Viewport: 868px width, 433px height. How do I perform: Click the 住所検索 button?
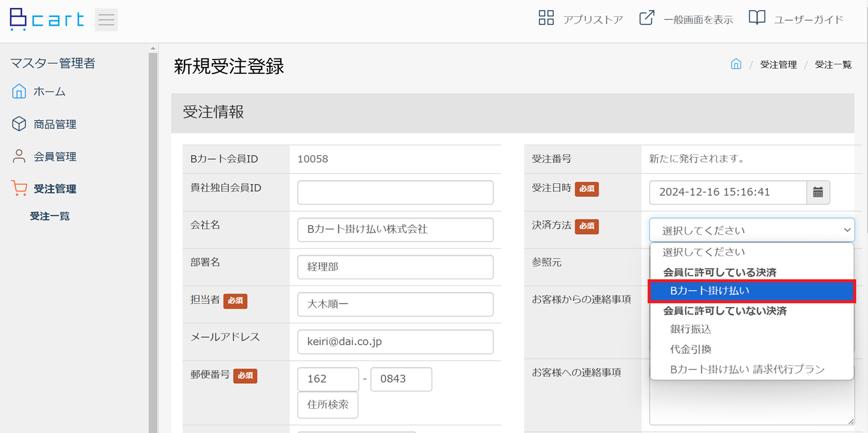coord(328,405)
